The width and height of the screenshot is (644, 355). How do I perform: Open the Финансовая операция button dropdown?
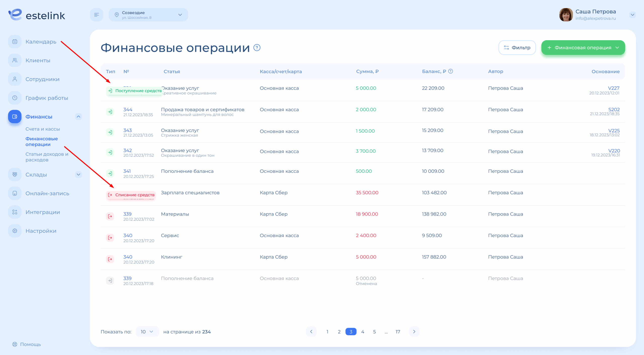pos(583,47)
